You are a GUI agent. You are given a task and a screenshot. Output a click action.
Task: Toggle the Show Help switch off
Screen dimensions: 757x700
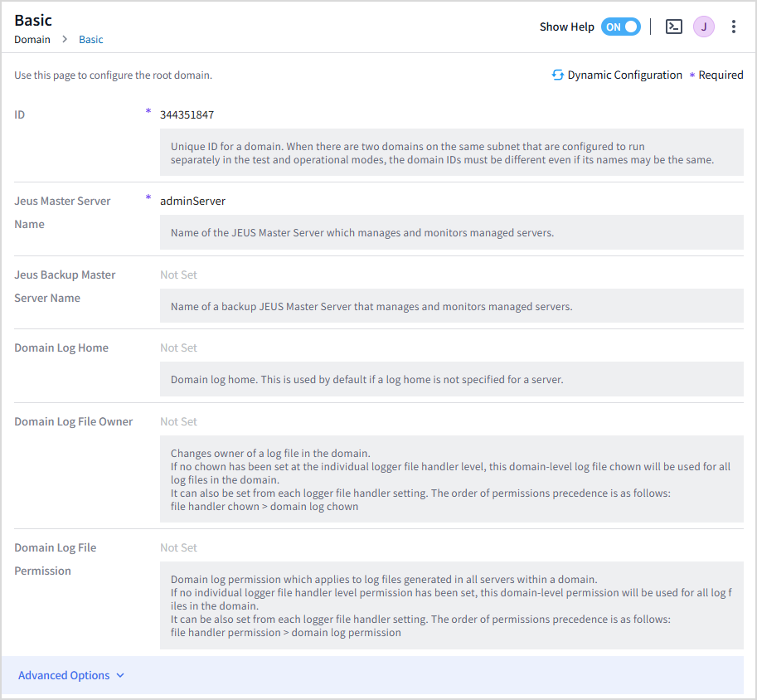621,27
